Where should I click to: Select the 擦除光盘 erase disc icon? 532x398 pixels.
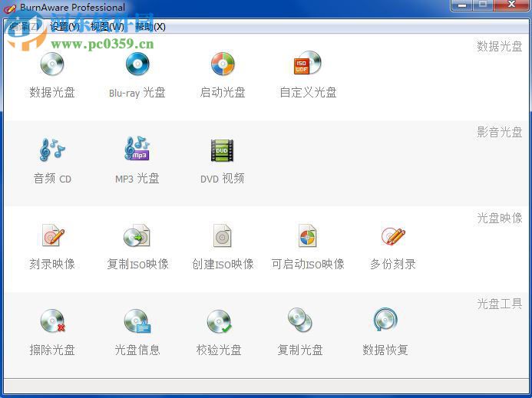click(x=53, y=321)
